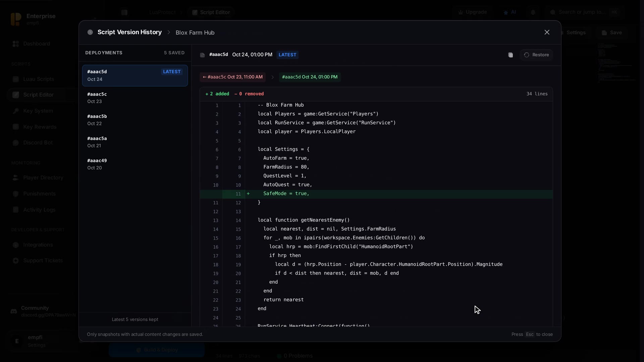Select deployment #aaac5c dated Oct 23
Screen dimensions: 644x362
135,98
